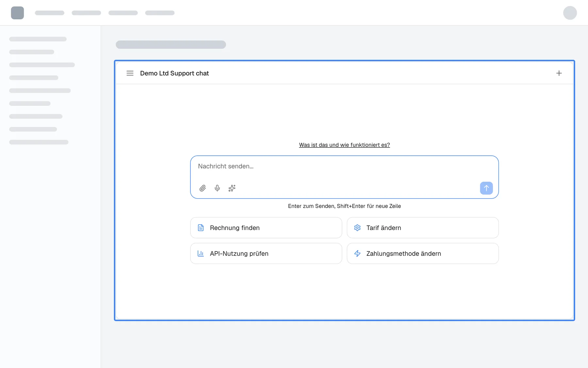Click the app logo square in top left
Screen dimensions: 588x368
[17, 13]
